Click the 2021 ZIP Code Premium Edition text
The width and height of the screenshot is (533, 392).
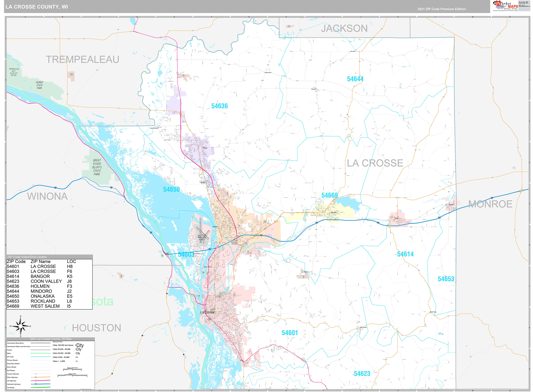coord(442,9)
